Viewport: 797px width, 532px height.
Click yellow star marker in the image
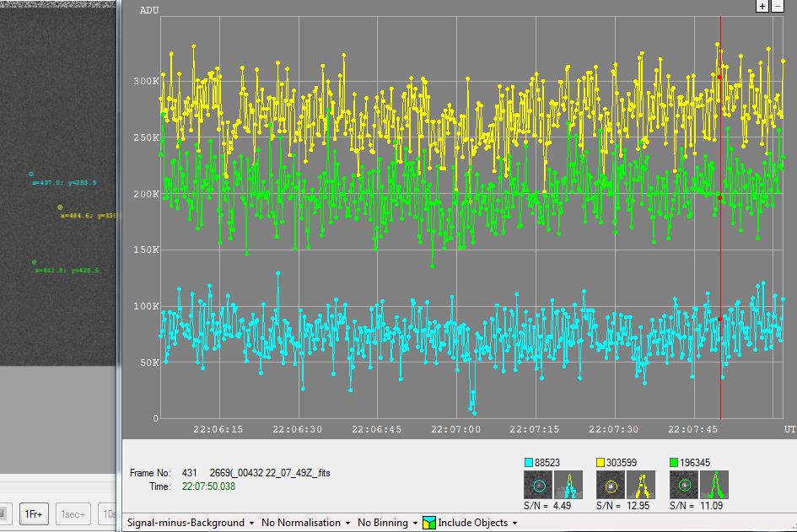pos(60,207)
